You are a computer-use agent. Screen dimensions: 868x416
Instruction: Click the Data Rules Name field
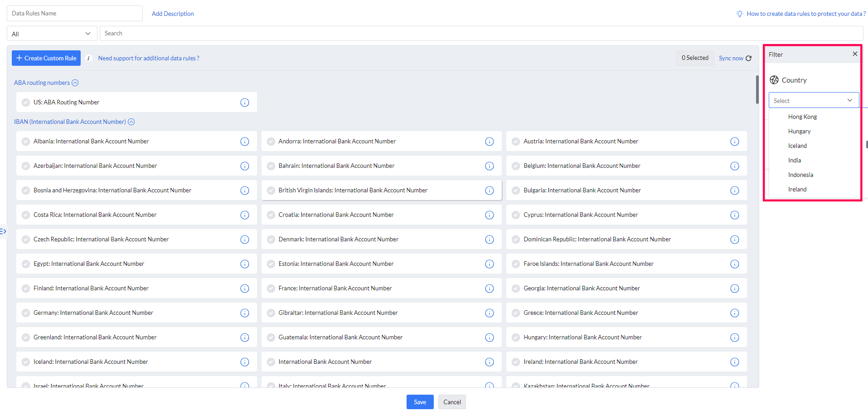tap(75, 13)
